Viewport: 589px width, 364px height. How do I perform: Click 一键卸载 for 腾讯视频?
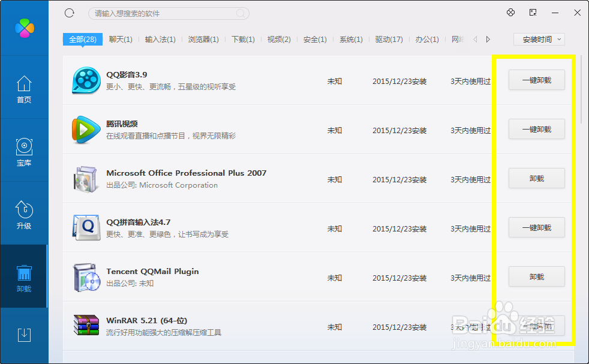pyautogui.click(x=537, y=129)
